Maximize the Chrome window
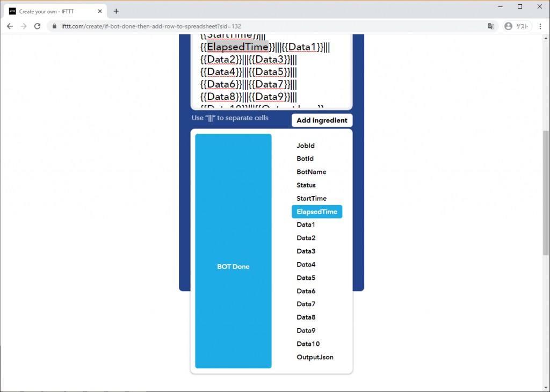The width and height of the screenshot is (550, 392). [520, 6]
